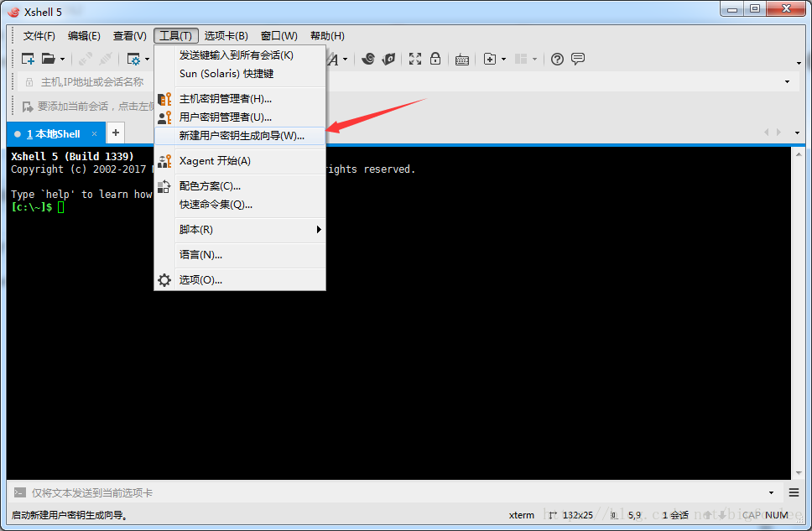This screenshot has width=812, height=531.
Task: Click the disabled Disconnect toolbar icon
Action: pos(106,59)
